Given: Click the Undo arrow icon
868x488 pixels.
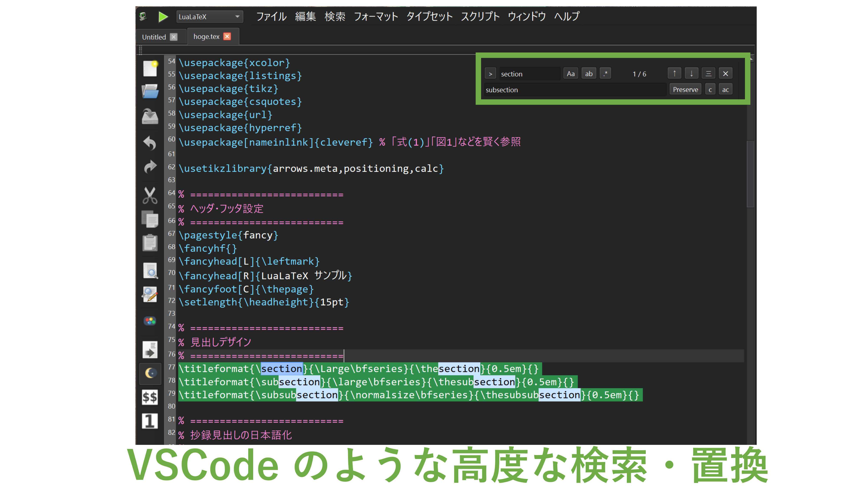Looking at the screenshot, I should click(150, 143).
